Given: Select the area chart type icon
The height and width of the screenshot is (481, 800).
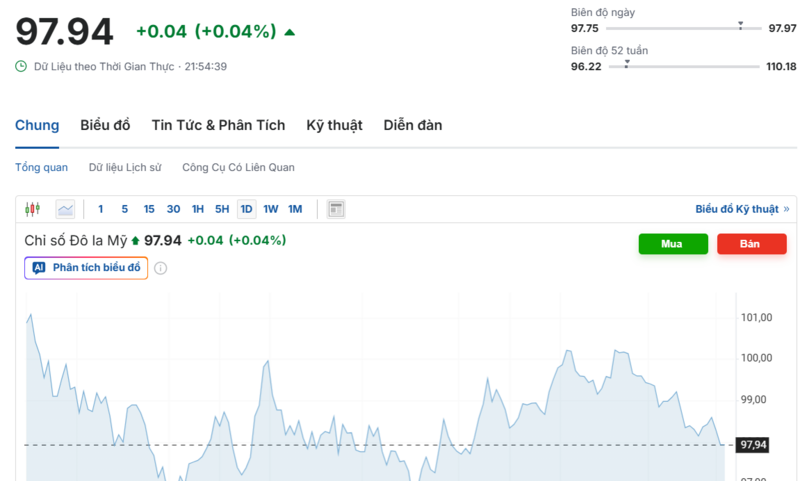Looking at the screenshot, I should click(x=65, y=209).
